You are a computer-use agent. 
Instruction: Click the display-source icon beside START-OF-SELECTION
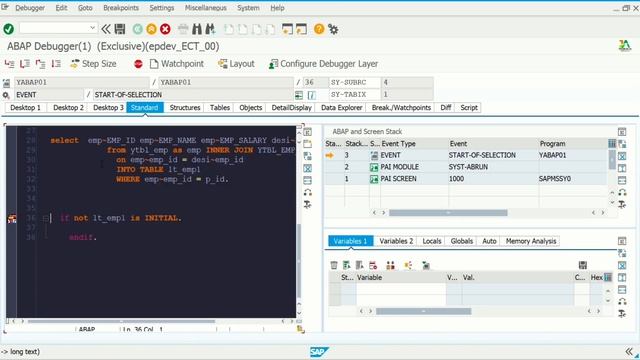pos(299,95)
